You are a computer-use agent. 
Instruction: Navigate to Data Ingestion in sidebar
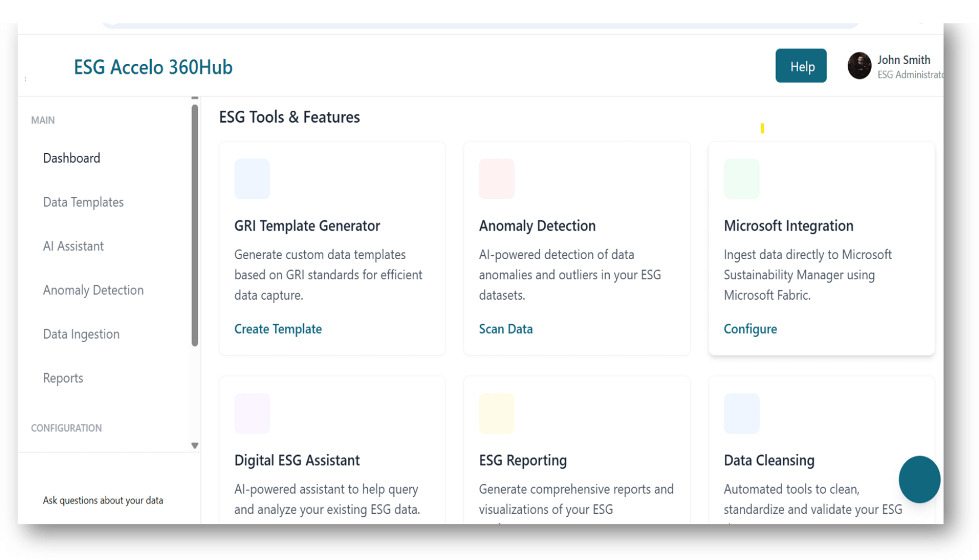[x=81, y=334]
